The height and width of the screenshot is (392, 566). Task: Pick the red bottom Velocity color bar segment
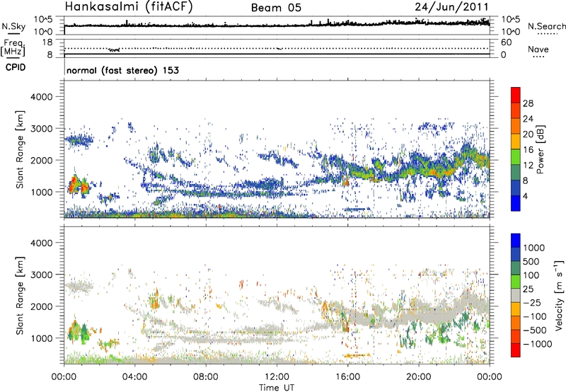click(516, 350)
